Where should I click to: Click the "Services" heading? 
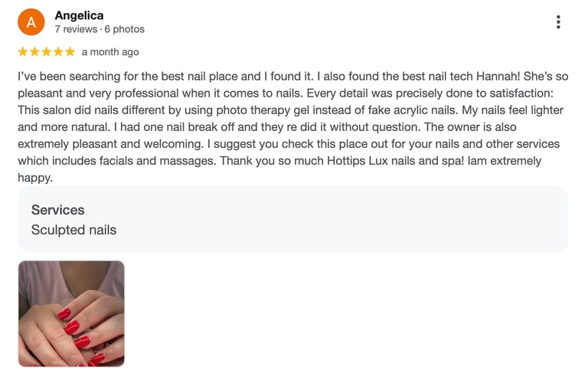coord(57,210)
